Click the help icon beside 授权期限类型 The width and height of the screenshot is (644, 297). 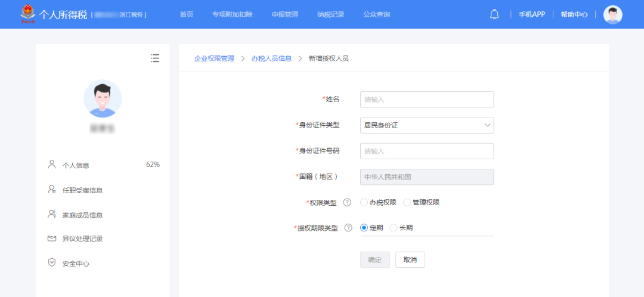(348, 228)
